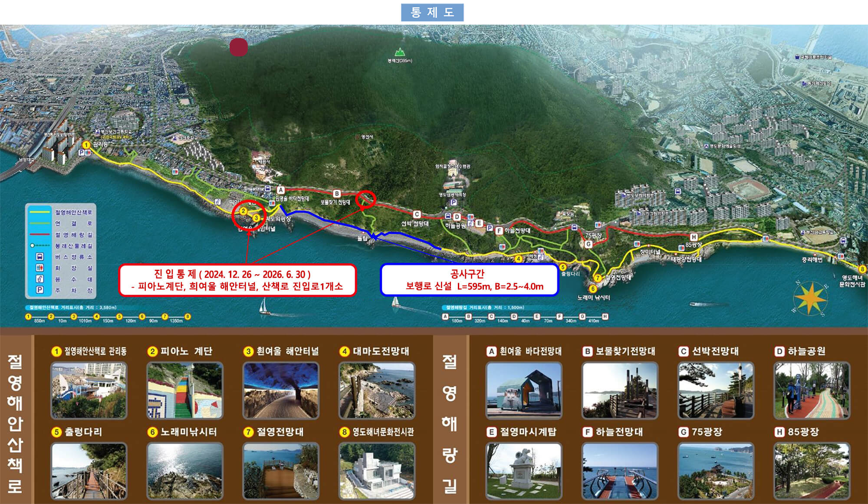Click yellow marker 6 near 노래미 낚시터
Image resolution: width=868 pixels, height=504 pixels.
tap(593, 288)
